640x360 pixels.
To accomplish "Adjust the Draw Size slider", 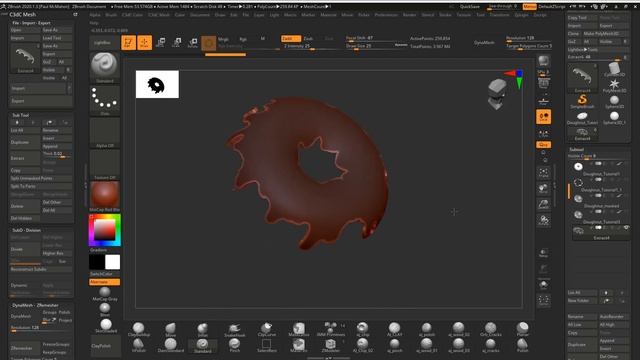I will coord(371,47).
